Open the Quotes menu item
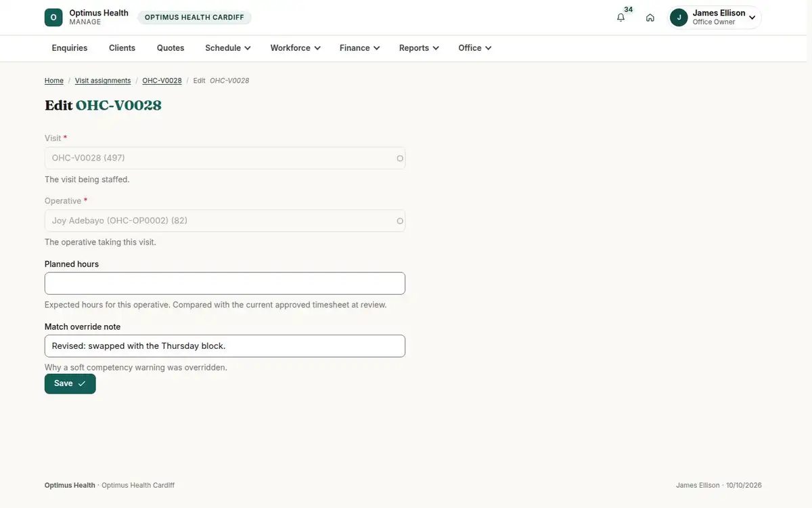The width and height of the screenshot is (812, 508). (x=171, y=48)
